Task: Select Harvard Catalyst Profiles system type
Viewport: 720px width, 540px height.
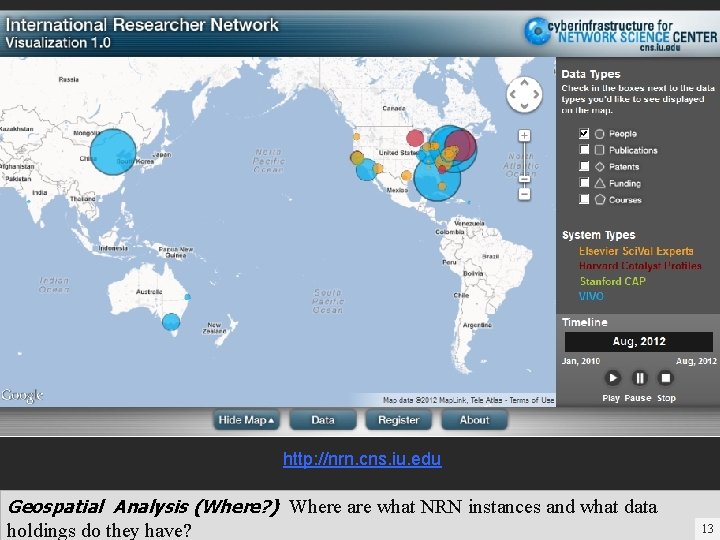Action: [x=640, y=266]
